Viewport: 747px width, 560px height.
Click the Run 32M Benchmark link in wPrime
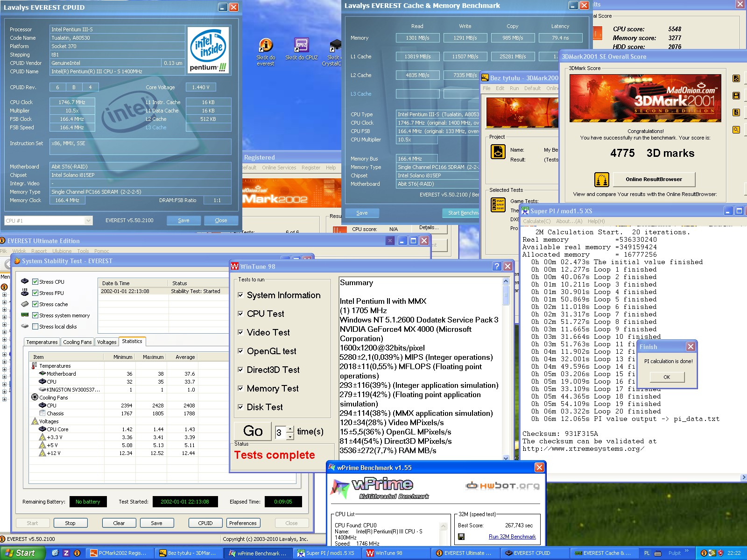coord(512,537)
